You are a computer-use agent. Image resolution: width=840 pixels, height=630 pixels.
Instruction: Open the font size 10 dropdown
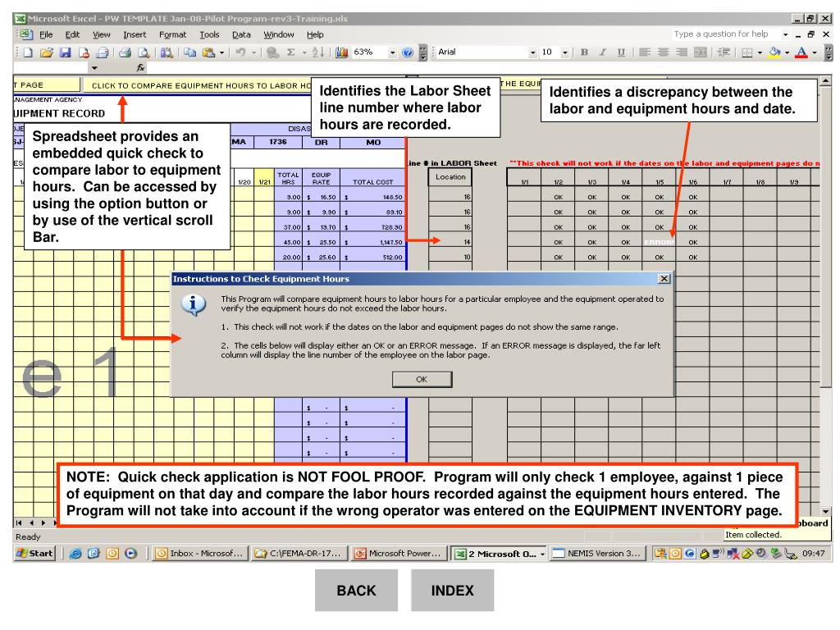pyautogui.click(x=565, y=52)
